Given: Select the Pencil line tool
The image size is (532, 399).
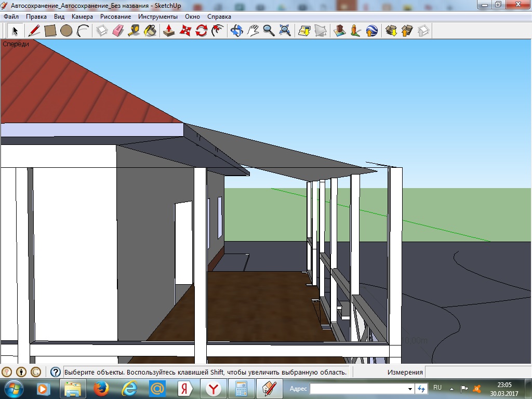Looking at the screenshot, I should [34, 31].
